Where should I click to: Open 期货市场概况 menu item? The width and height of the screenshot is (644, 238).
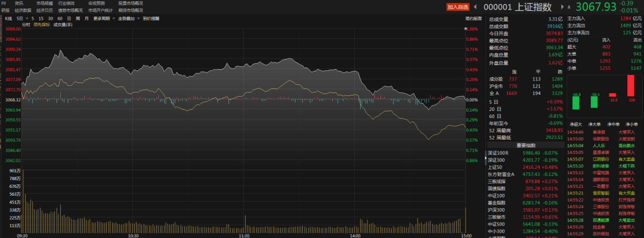[131, 10]
